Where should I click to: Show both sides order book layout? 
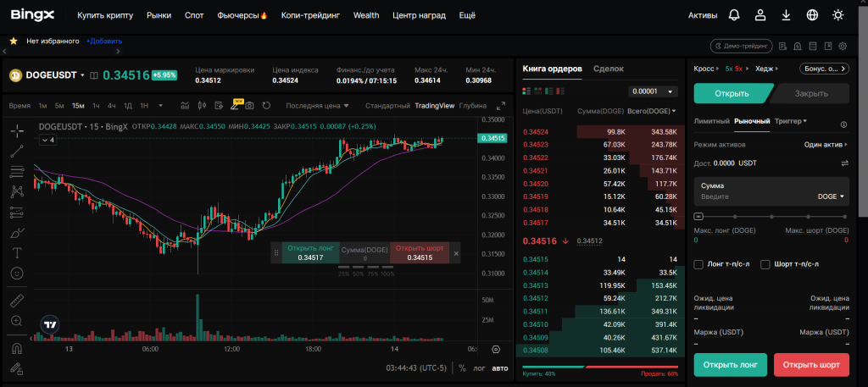point(526,91)
